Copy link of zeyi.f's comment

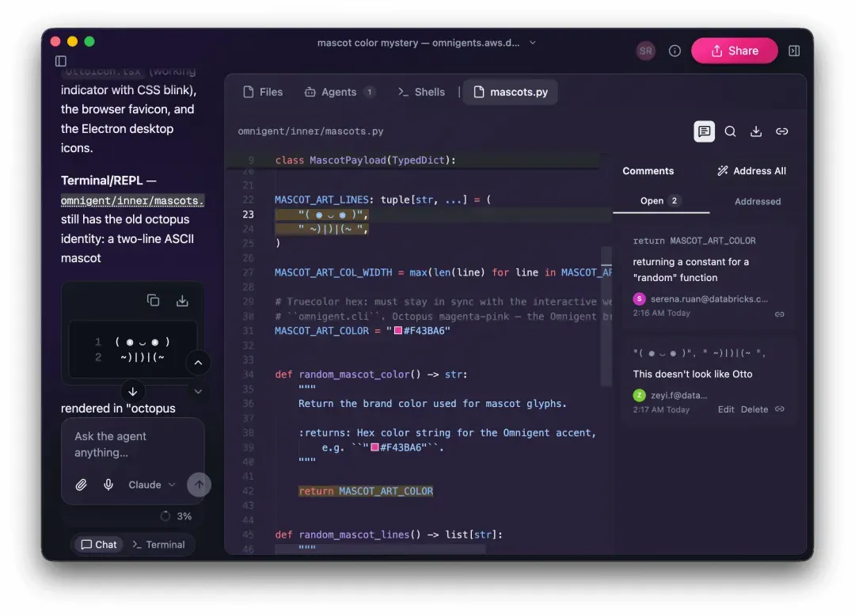coord(780,409)
